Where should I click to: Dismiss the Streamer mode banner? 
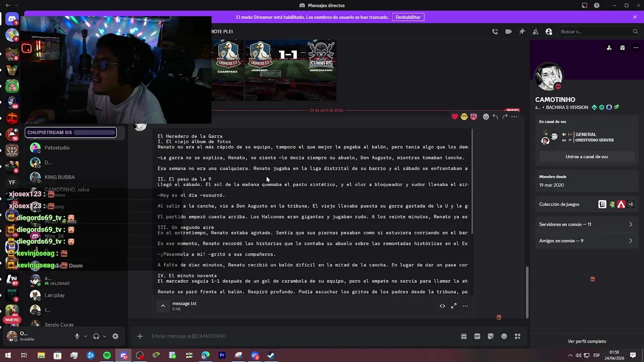coord(635,17)
